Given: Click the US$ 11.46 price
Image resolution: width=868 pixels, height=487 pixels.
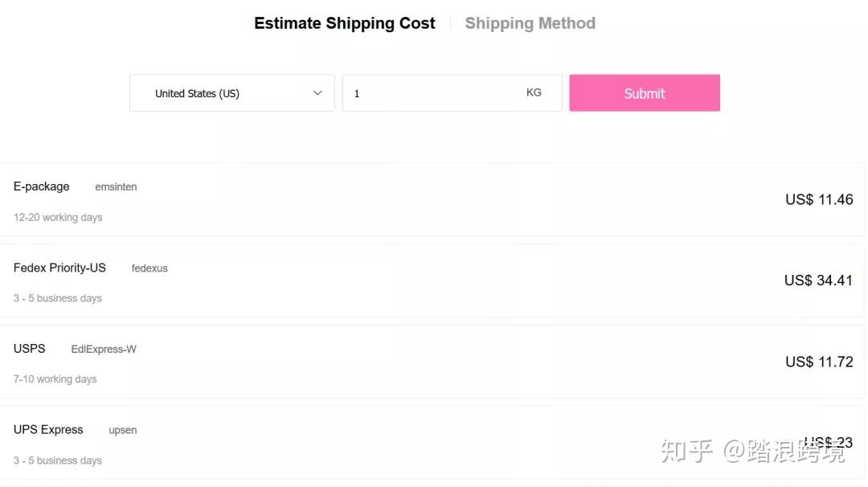Looking at the screenshot, I should tap(819, 199).
